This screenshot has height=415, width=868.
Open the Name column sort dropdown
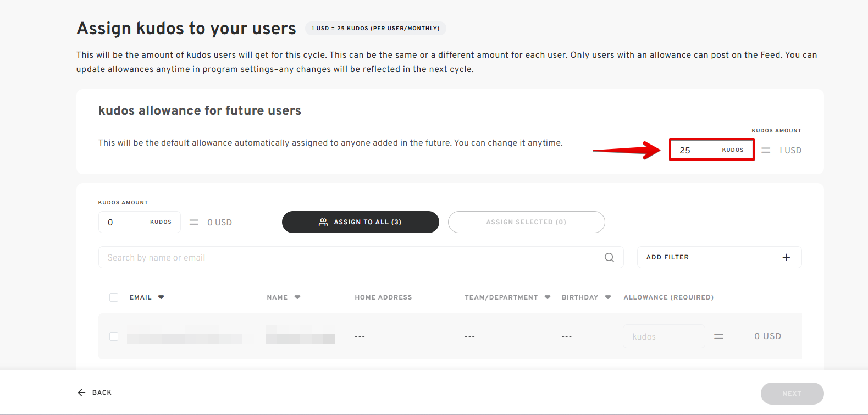click(297, 297)
